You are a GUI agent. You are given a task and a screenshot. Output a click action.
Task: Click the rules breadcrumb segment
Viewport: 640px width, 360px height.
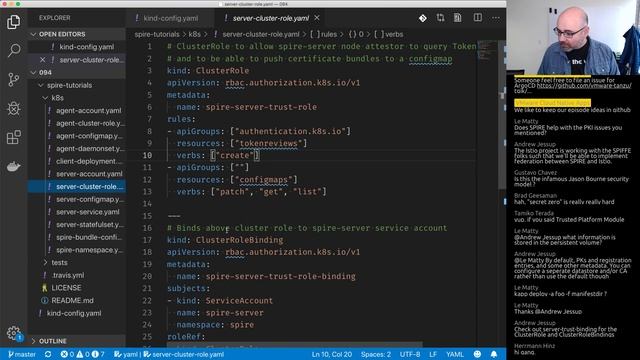tap(324, 34)
